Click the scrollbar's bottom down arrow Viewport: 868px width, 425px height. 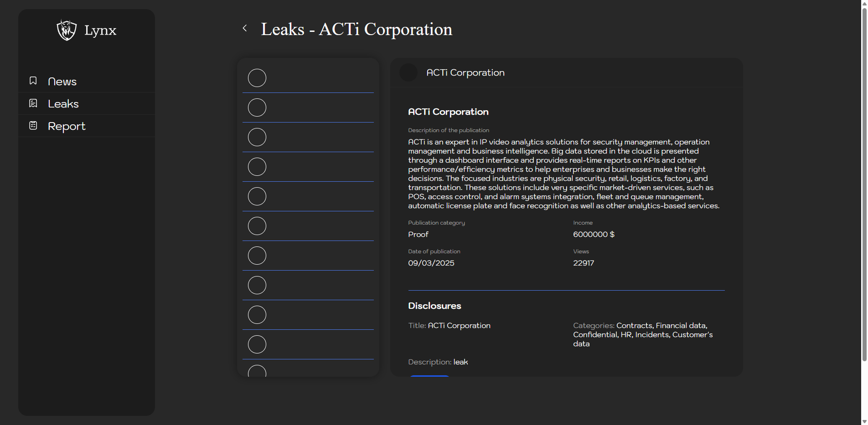click(864, 421)
